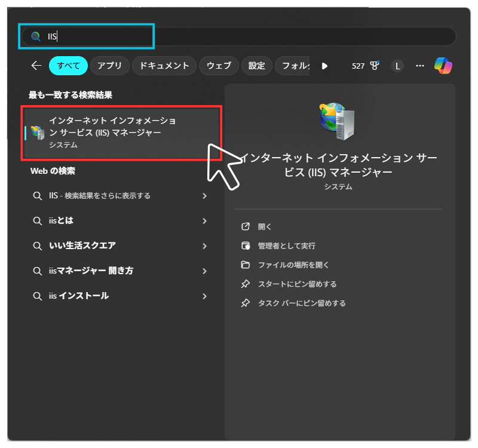Select スタートにピン留めする option
Screen dimensions: 478x448
pyautogui.click(x=297, y=284)
